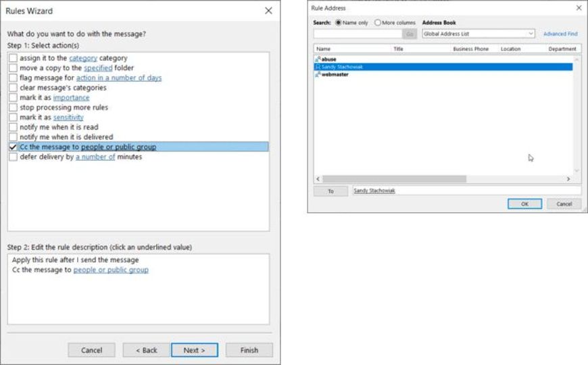Check 'defer delivery by' minutes checkbox
588x365 pixels.
coord(13,157)
